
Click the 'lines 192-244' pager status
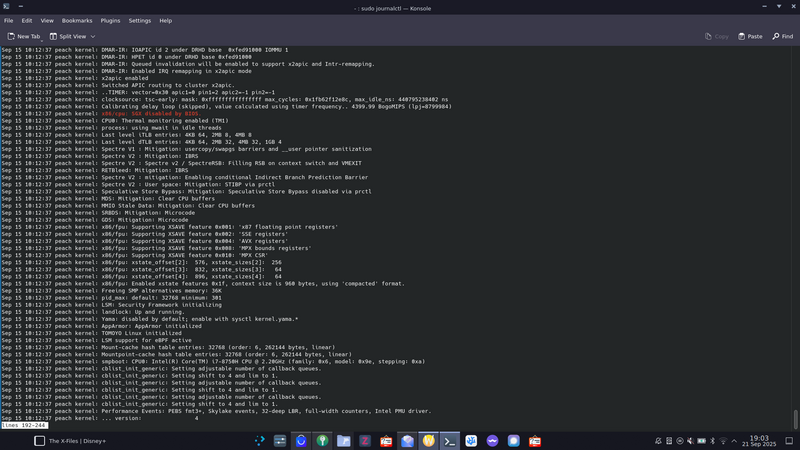click(24, 425)
